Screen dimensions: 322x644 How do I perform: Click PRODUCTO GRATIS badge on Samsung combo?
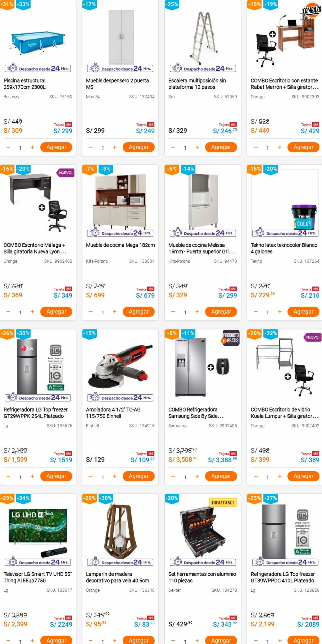(x=231, y=338)
